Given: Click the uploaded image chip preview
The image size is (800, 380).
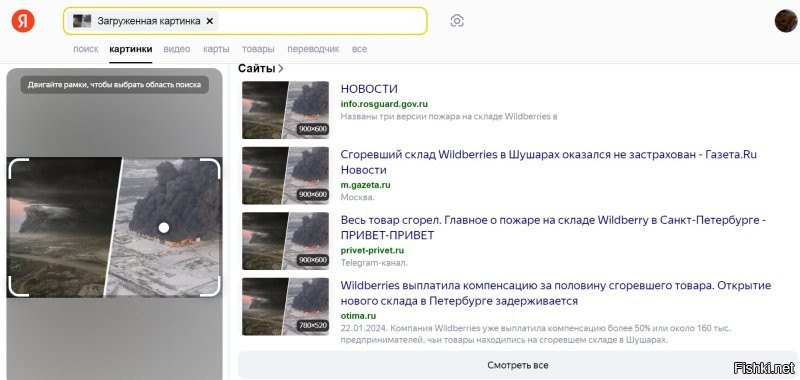Looking at the screenshot, I should coord(82,21).
